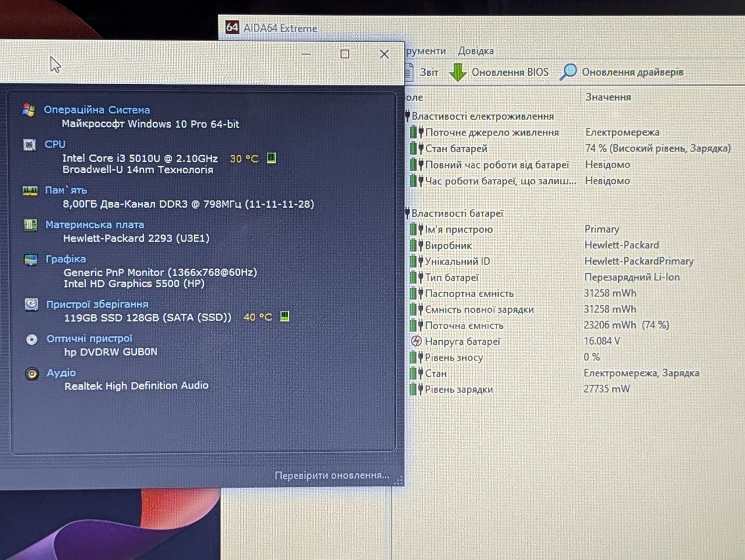Click Оновлення драйверів toolbar button

(x=621, y=72)
